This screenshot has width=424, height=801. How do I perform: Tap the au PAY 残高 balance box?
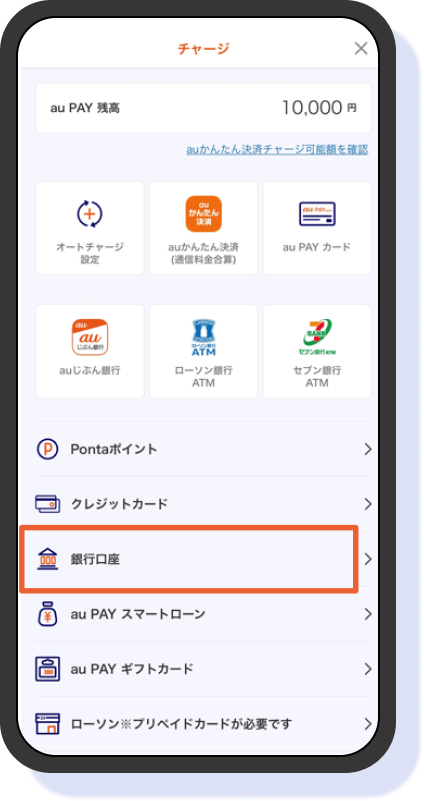point(203,108)
